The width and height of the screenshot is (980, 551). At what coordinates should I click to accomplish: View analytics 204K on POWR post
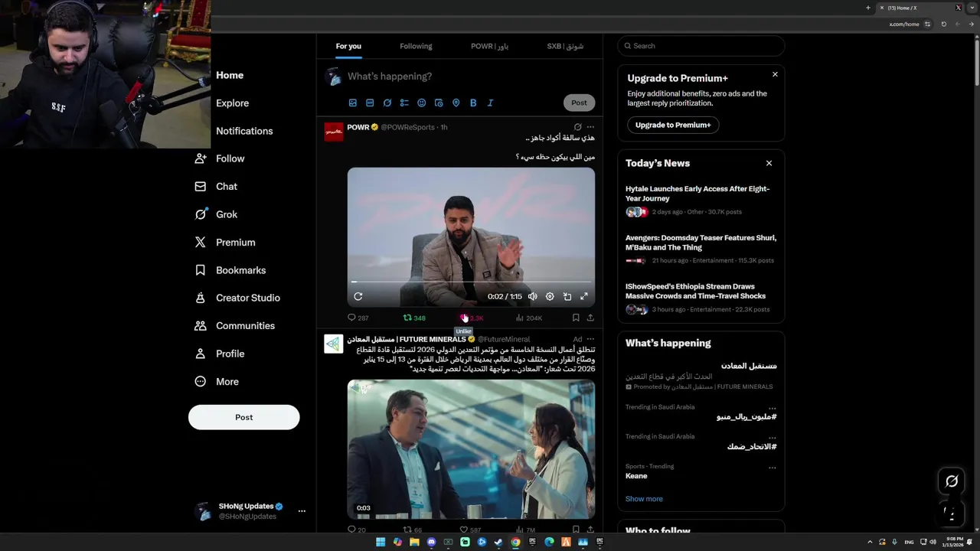[528, 318]
